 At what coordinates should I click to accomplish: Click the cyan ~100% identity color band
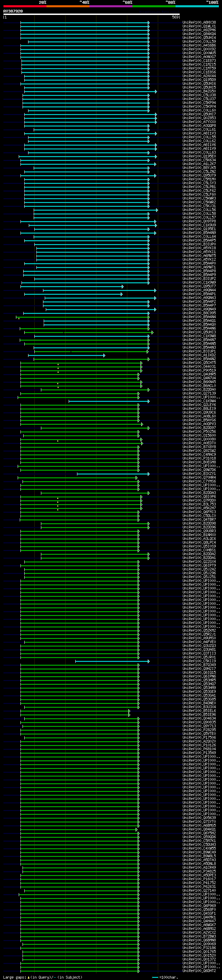click(x=197, y=6)
